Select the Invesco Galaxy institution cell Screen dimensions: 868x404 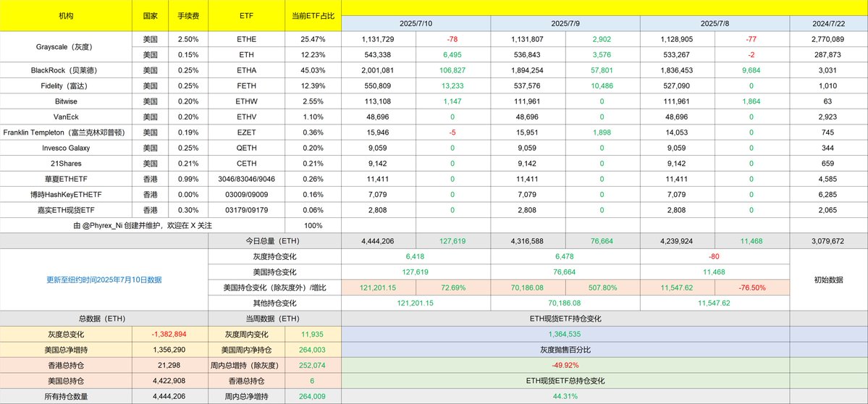pyautogui.click(x=66, y=148)
